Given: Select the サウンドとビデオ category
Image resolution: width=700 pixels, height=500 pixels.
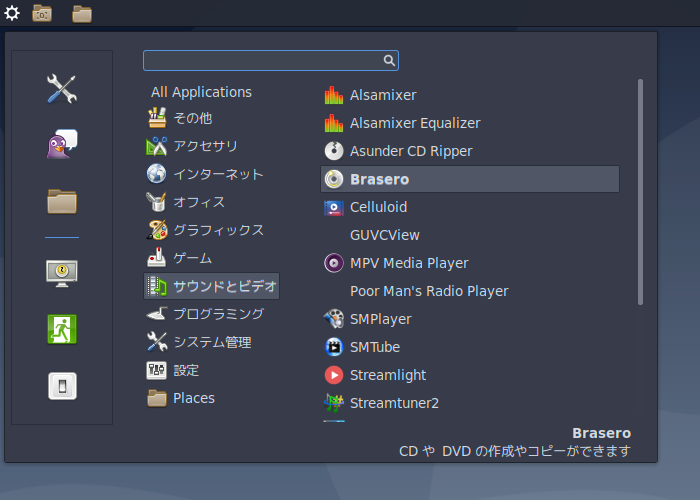Looking at the screenshot, I should [212, 286].
